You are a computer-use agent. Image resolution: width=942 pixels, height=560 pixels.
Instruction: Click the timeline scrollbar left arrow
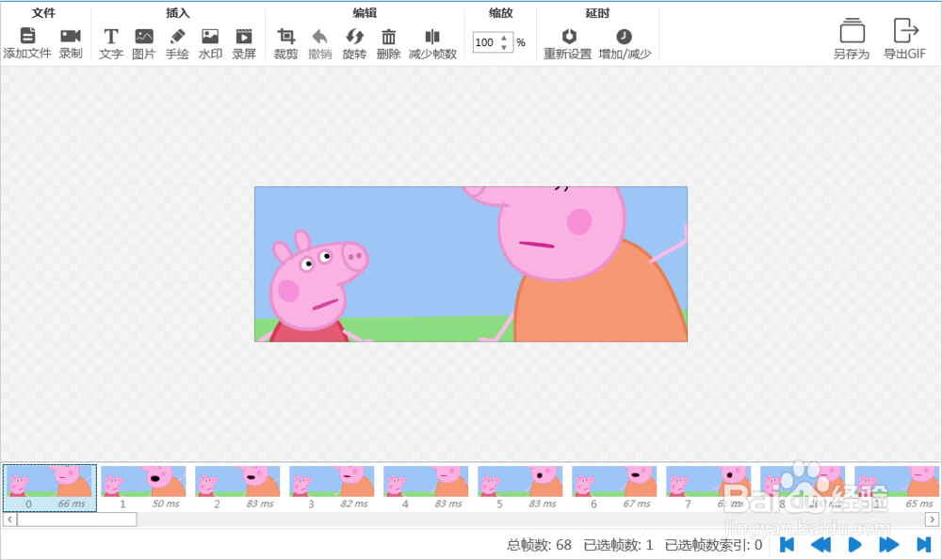pos(9,520)
